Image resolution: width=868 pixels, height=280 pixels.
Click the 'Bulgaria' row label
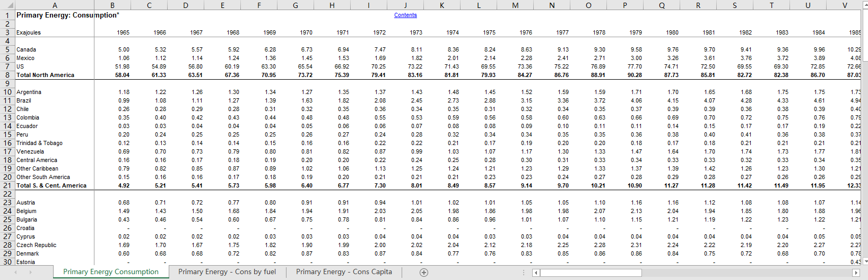point(27,219)
